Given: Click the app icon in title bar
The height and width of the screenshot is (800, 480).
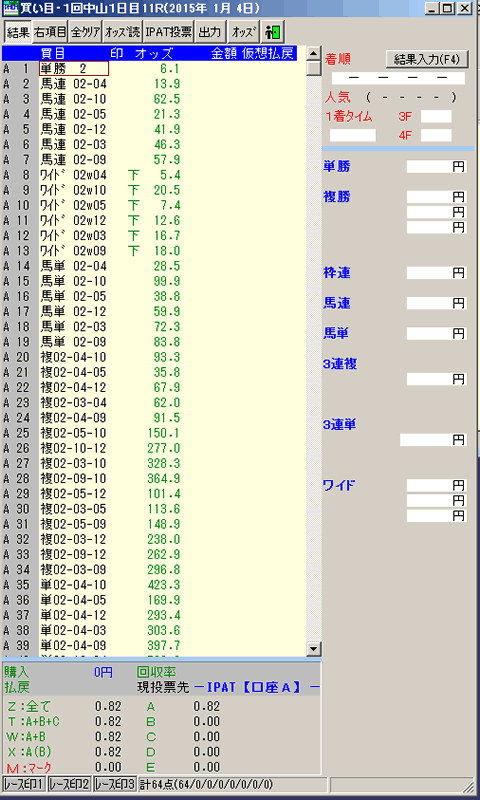Looking at the screenshot, I should pyautogui.click(x=10, y=9).
